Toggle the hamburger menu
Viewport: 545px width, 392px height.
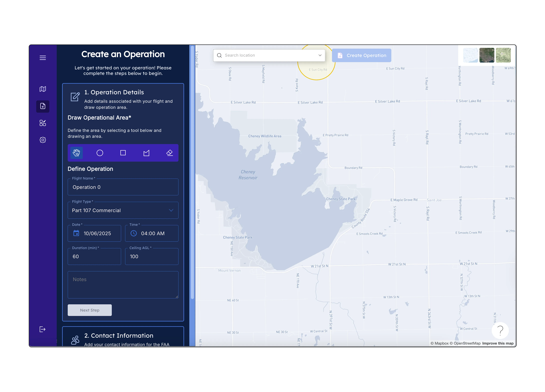pos(43,58)
